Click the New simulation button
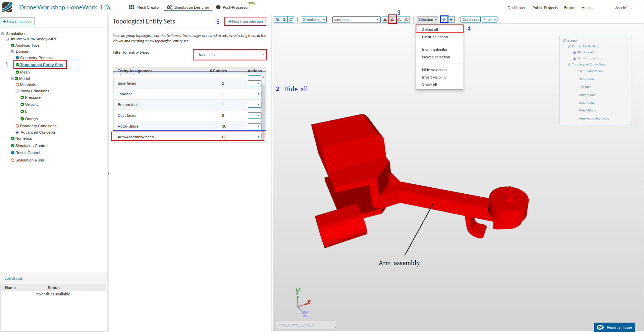This screenshot has height=332, width=644. (18, 21)
